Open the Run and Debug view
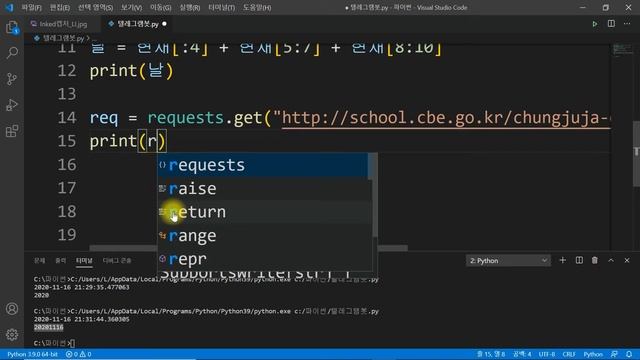640x360 pixels. pos(12,105)
